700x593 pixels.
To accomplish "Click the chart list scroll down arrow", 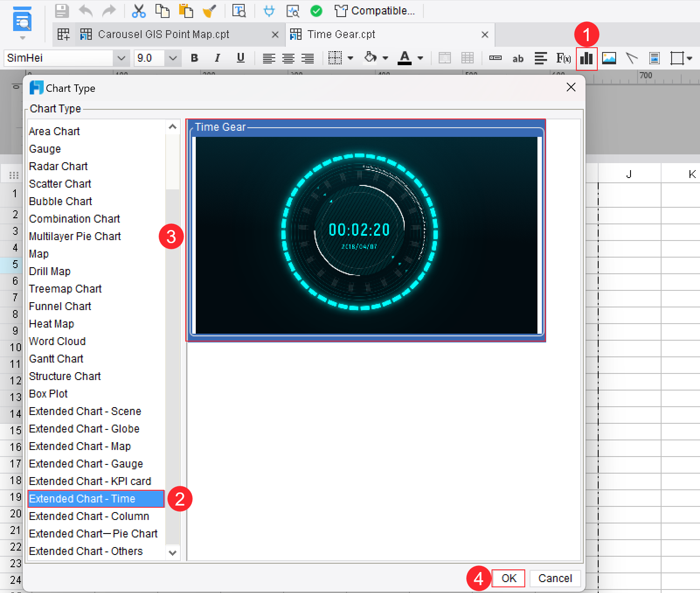I will [173, 553].
